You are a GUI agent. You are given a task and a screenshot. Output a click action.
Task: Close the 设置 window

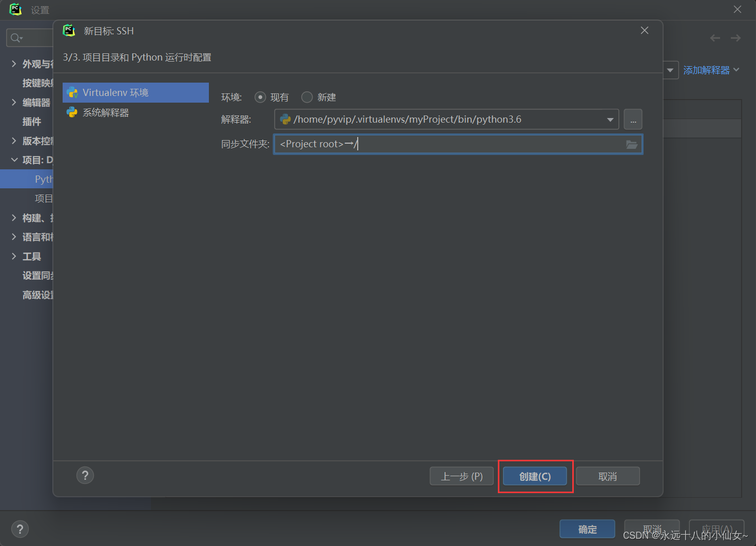point(738,9)
